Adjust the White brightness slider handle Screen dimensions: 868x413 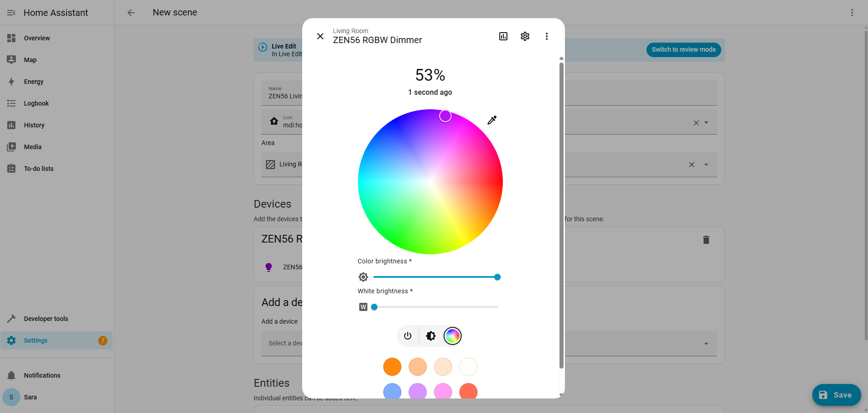click(374, 307)
